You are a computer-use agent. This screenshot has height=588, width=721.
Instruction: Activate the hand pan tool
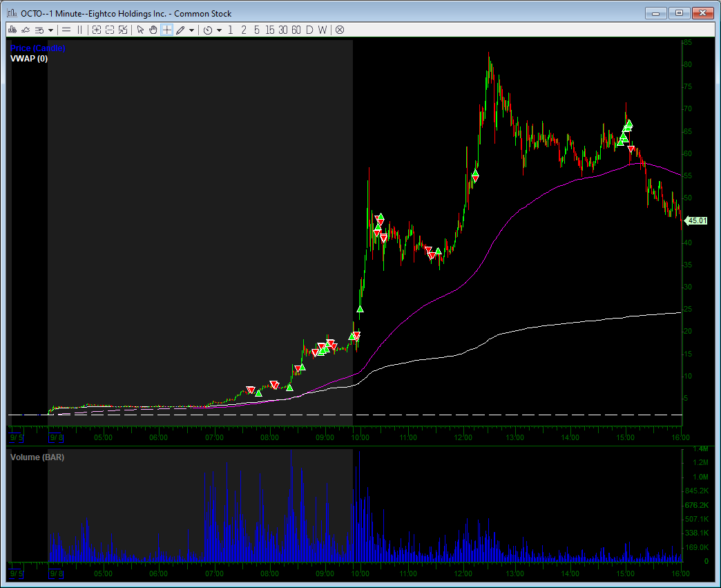pyautogui.click(x=153, y=30)
